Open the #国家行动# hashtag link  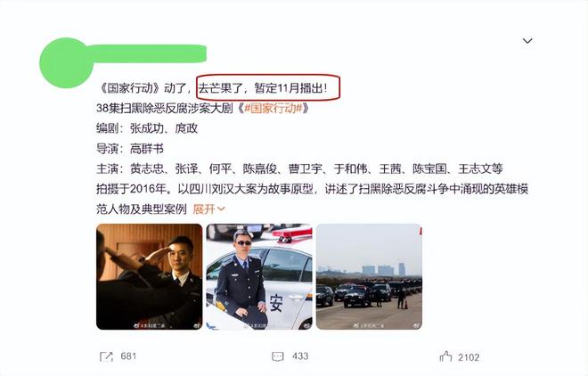[x=273, y=109]
